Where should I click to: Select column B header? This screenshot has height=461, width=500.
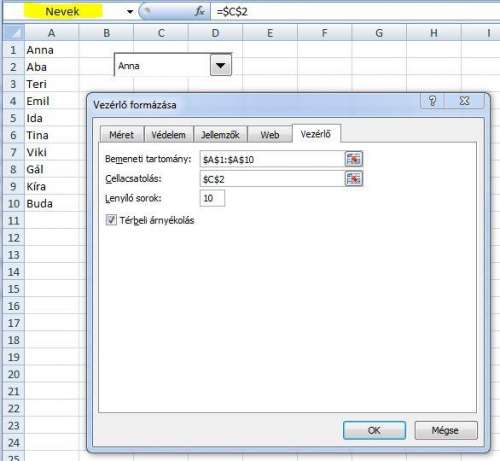click(x=106, y=33)
